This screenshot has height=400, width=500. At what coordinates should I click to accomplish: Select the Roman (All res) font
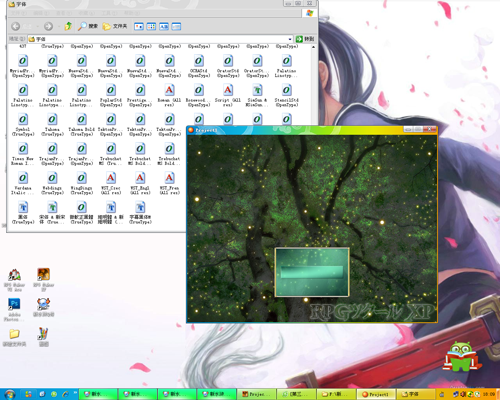point(169,96)
